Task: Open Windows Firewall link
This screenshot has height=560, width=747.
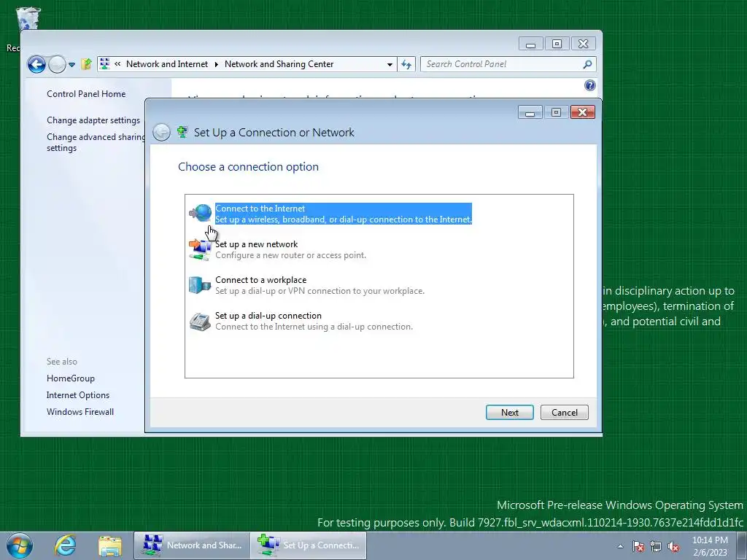Action: (80, 411)
